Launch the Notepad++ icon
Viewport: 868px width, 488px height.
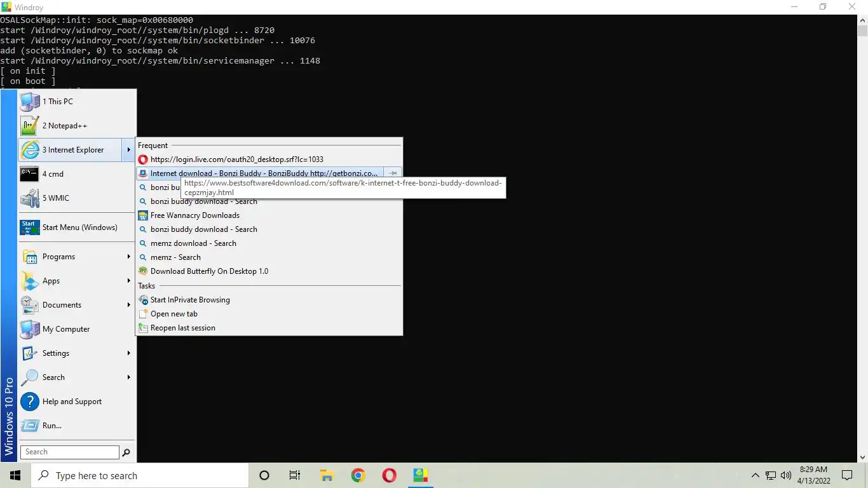click(29, 126)
